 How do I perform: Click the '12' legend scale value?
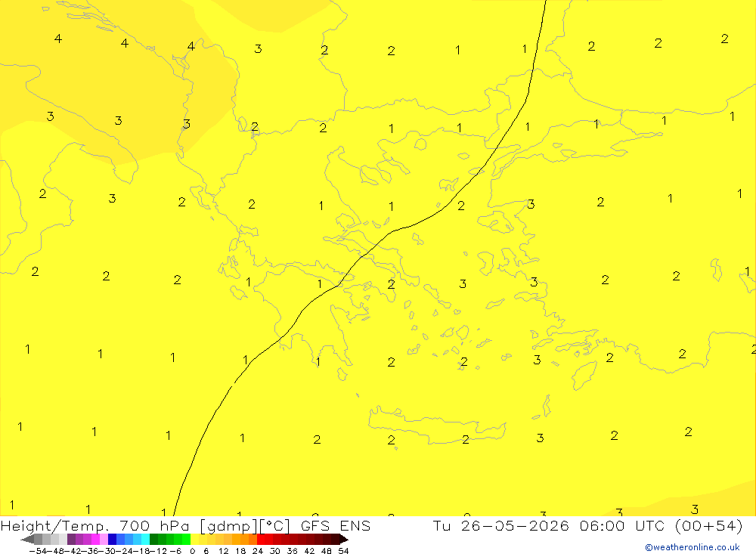pos(224,551)
